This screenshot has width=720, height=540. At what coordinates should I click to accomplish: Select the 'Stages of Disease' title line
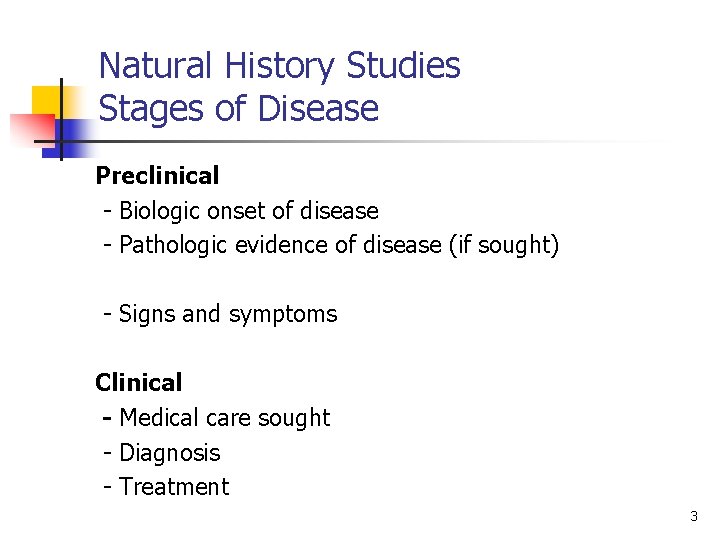[x=239, y=108]
